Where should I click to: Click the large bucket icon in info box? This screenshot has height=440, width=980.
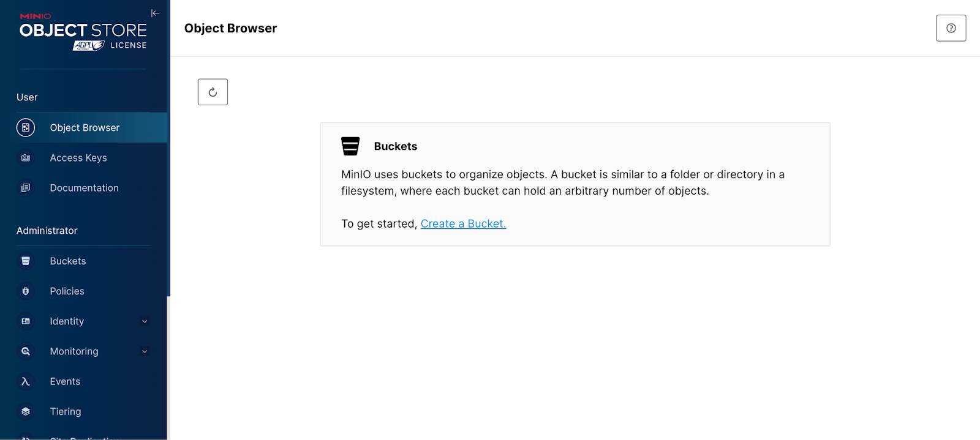click(x=350, y=146)
